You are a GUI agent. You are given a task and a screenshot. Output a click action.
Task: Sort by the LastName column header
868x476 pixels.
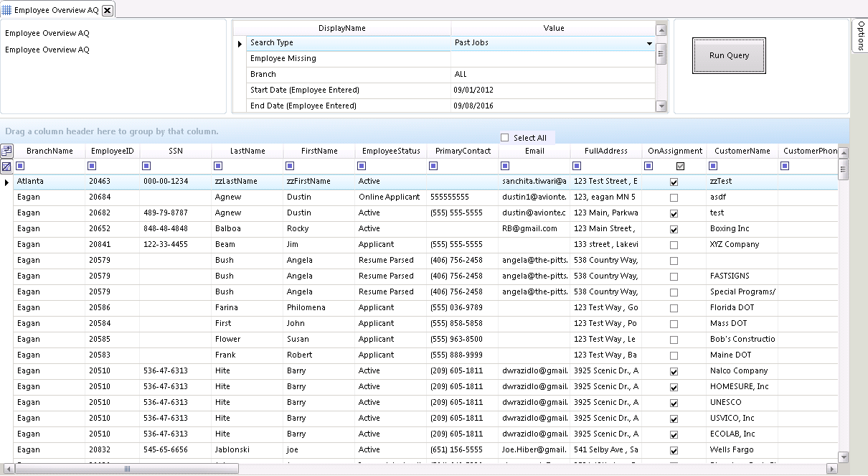pyautogui.click(x=247, y=151)
